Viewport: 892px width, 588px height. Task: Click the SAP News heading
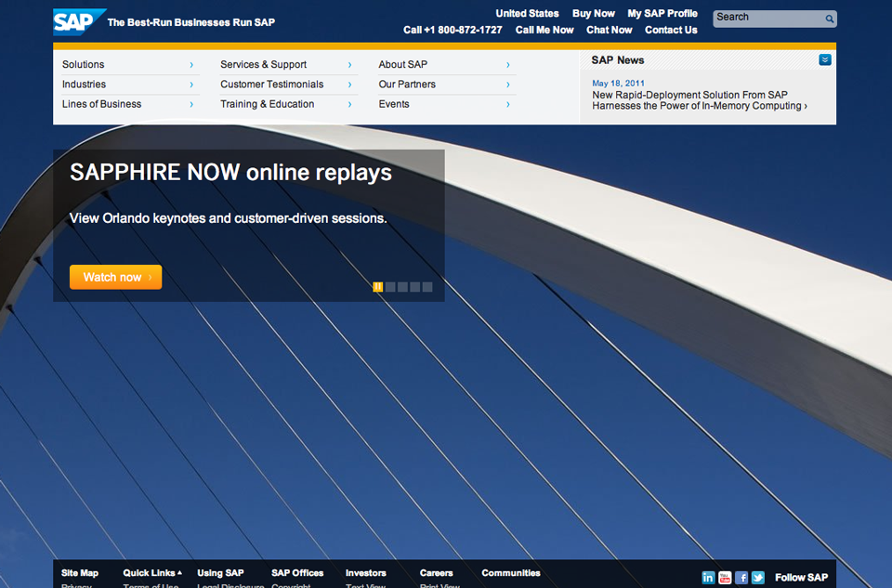(x=618, y=59)
